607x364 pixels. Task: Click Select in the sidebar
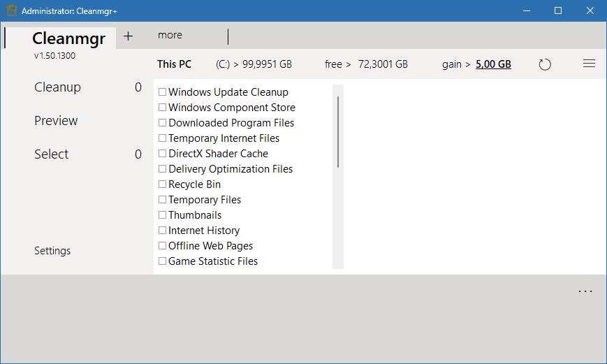(x=51, y=154)
